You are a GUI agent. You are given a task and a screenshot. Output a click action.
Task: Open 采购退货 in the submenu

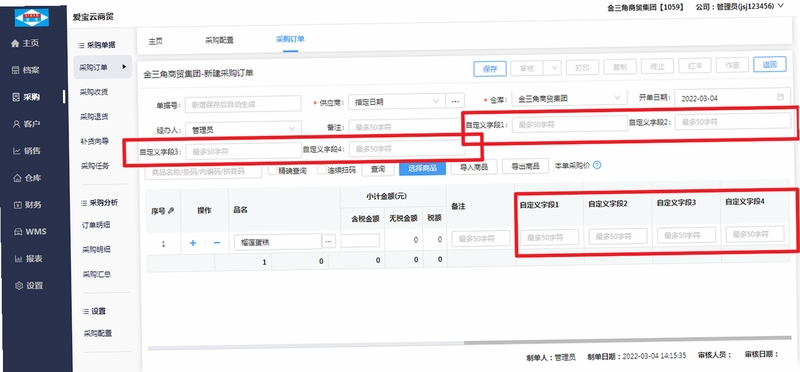click(x=94, y=117)
